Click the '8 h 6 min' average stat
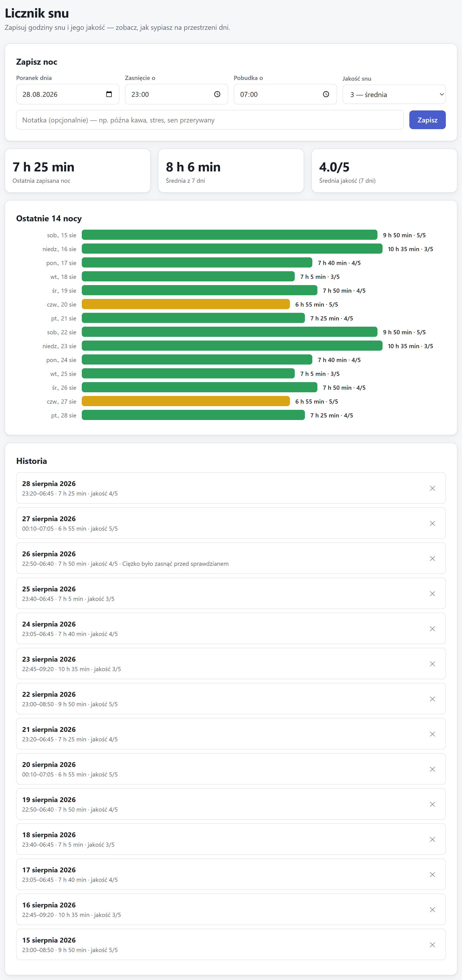Viewport: 462px width, 980px height. (193, 167)
